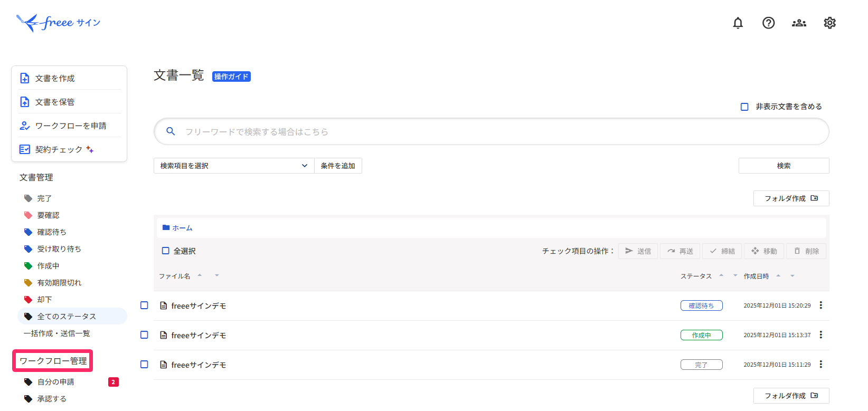Click the search magnifier icon
Viewport: 868px width, 411px height.
tap(171, 131)
